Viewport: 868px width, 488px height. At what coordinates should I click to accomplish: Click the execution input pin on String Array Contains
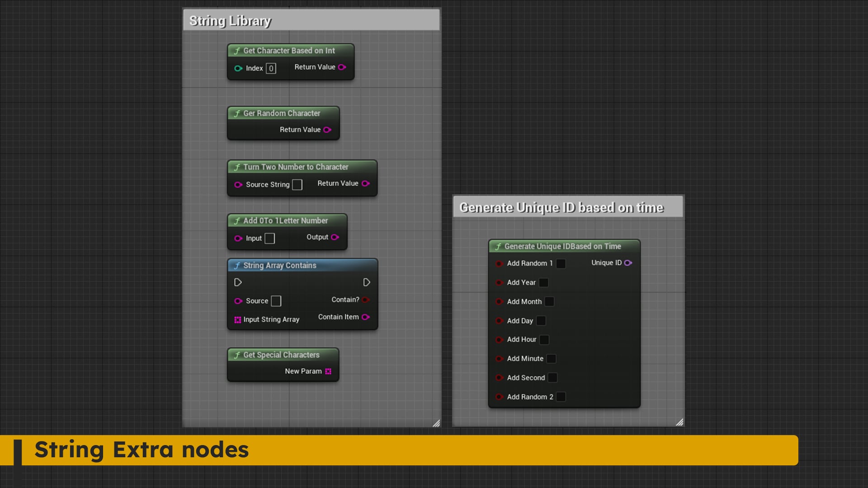click(x=238, y=282)
